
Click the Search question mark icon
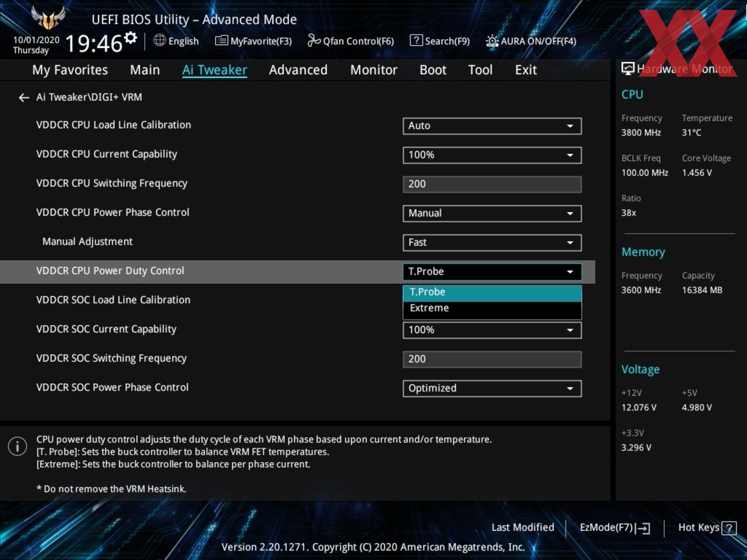pyautogui.click(x=416, y=40)
